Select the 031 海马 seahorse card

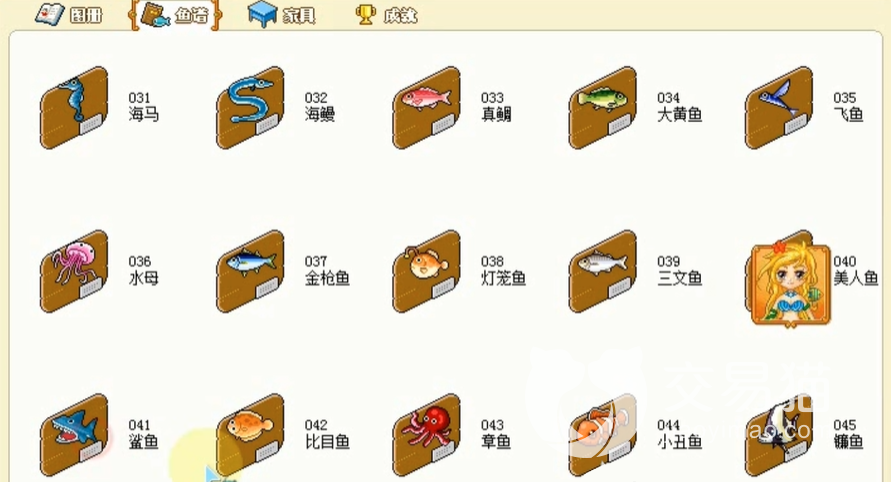[x=74, y=108]
